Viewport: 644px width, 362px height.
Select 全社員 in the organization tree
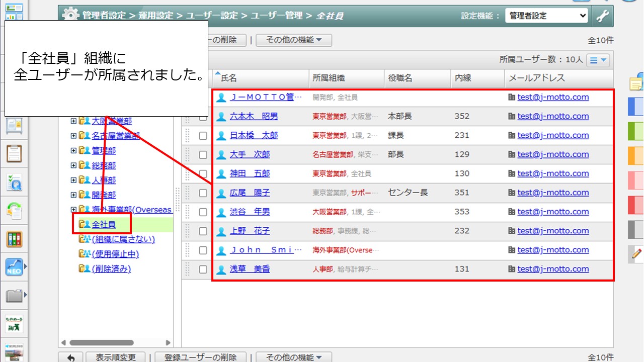coord(104,224)
